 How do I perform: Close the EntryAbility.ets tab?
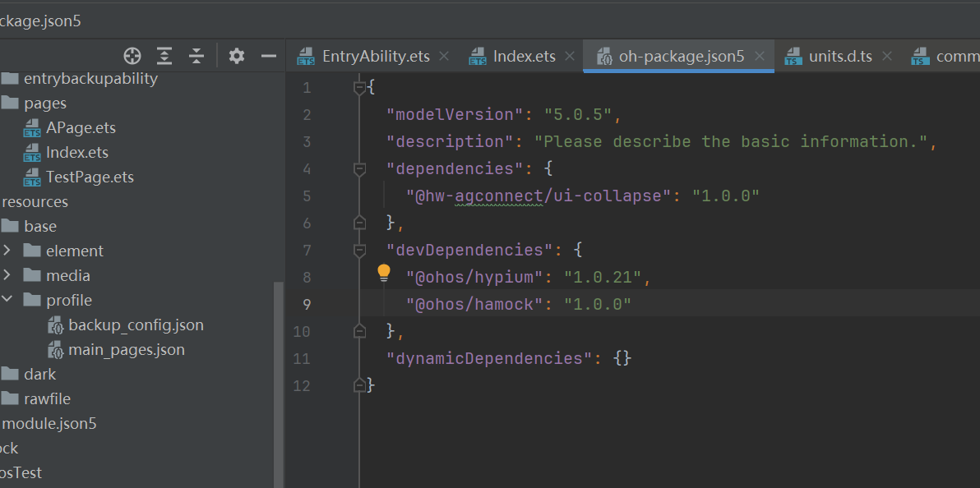[x=444, y=56]
